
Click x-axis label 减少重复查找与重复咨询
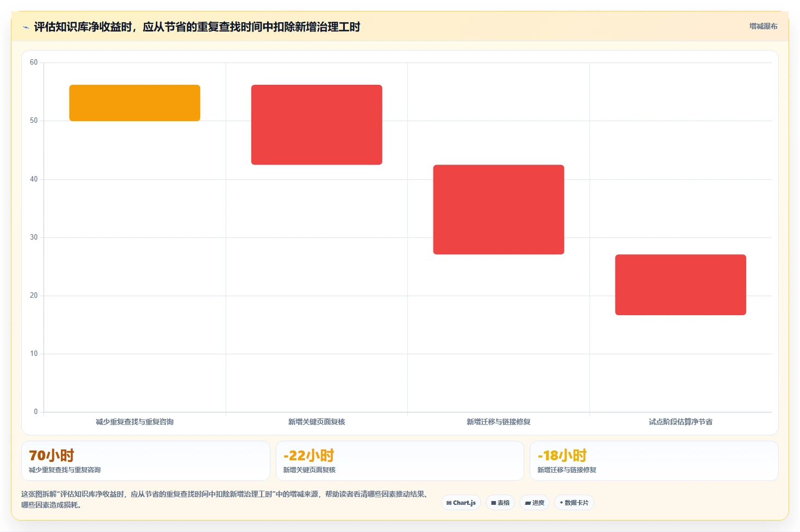point(134,422)
